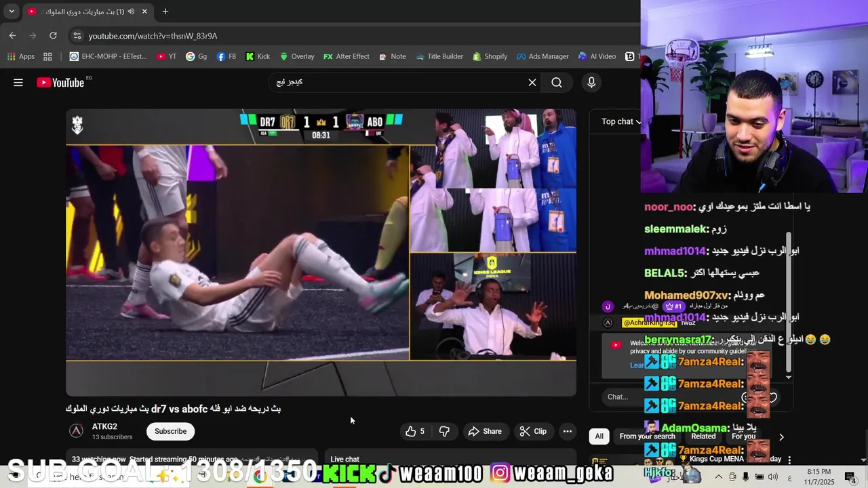Screen dimensions: 868x488
Task: Mute the YouTube tab via speaker icon
Action: (x=131, y=12)
